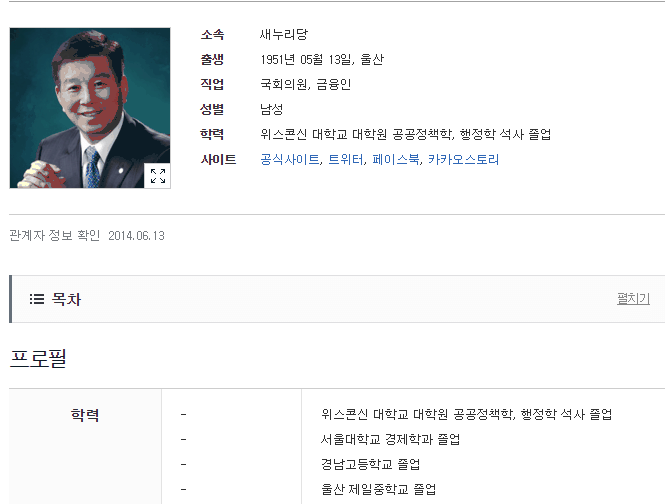The image size is (665, 504).
Task: Open the 카카오스토리 link
Action: click(464, 160)
